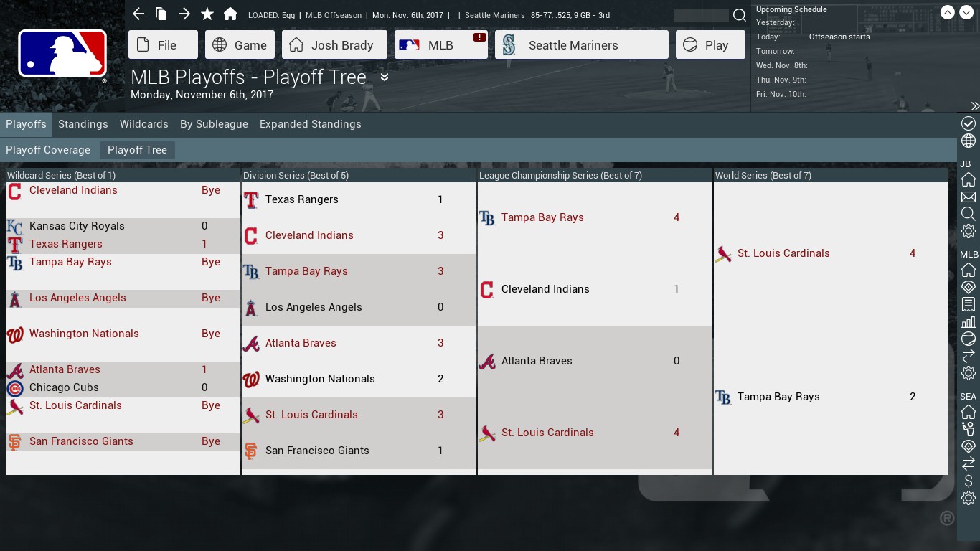Click the Kansas City Royals logo
The image size is (980, 551).
click(14, 227)
